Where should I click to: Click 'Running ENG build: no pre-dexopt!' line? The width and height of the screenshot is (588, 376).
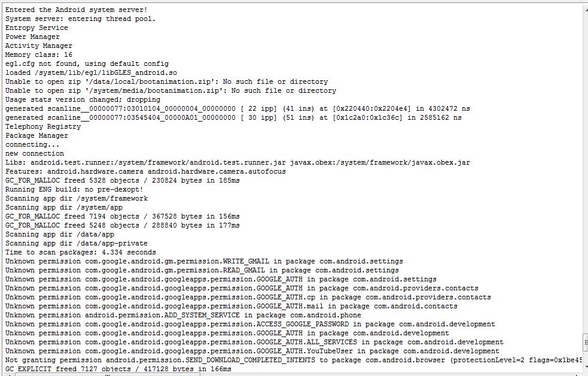click(x=74, y=189)
